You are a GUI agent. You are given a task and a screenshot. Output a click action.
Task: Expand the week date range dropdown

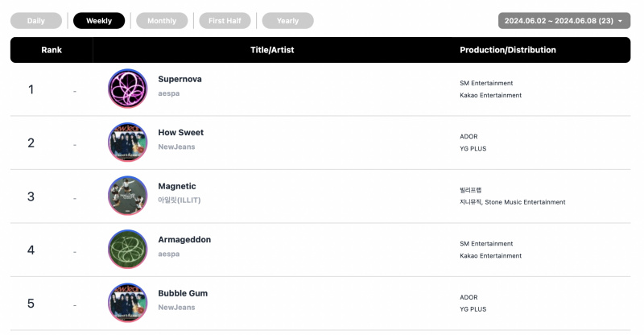pyautogui.click(x=564, y=21)
